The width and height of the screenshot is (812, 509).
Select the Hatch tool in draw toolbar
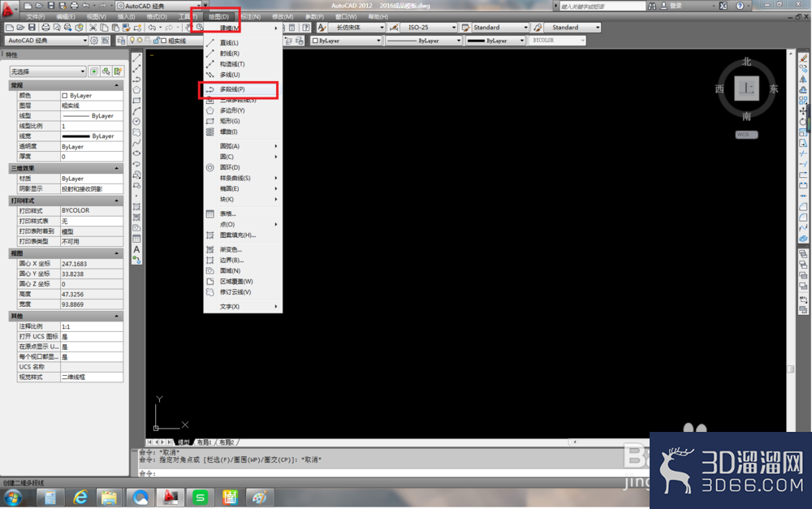pyautogui.click(x=136, y=206)
